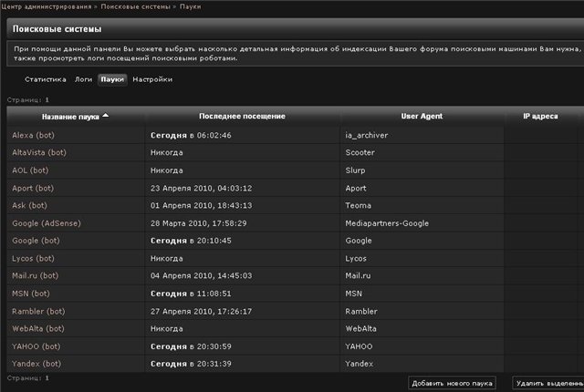Open the AOL (bot) spider
Viewport: 584px width, 392px height.
tap(30, 170)
